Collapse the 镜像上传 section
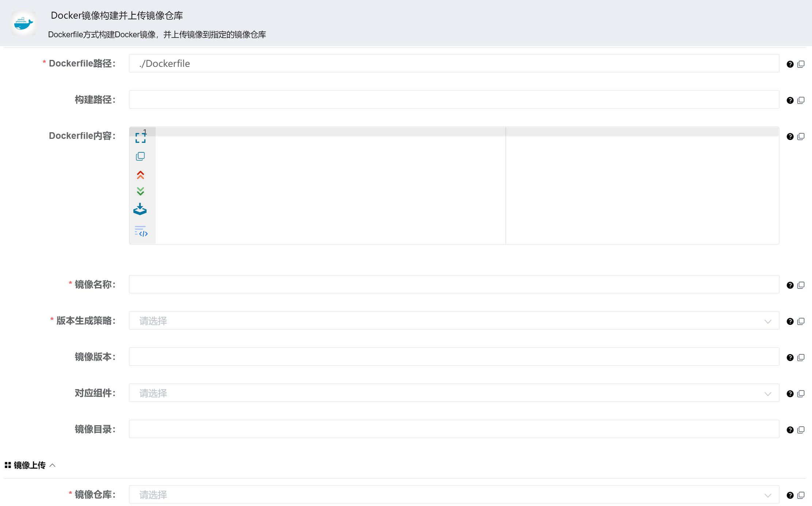812x506 pixels. 53,465
